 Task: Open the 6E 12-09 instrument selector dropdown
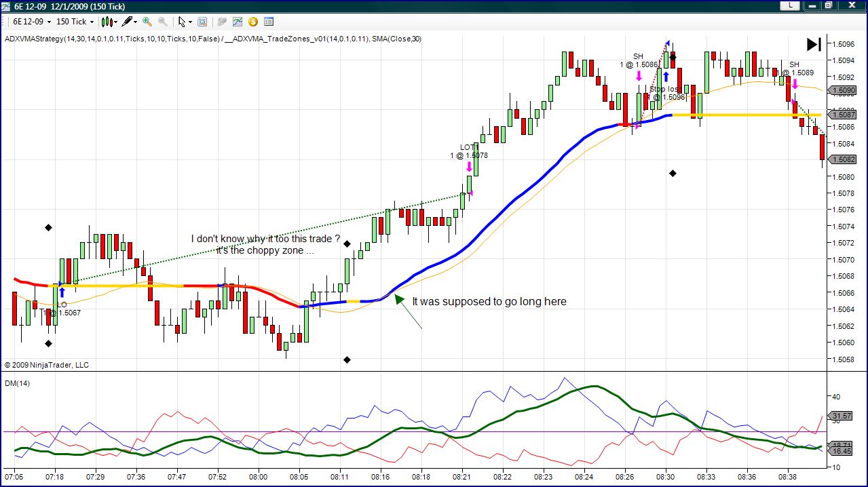32,22
